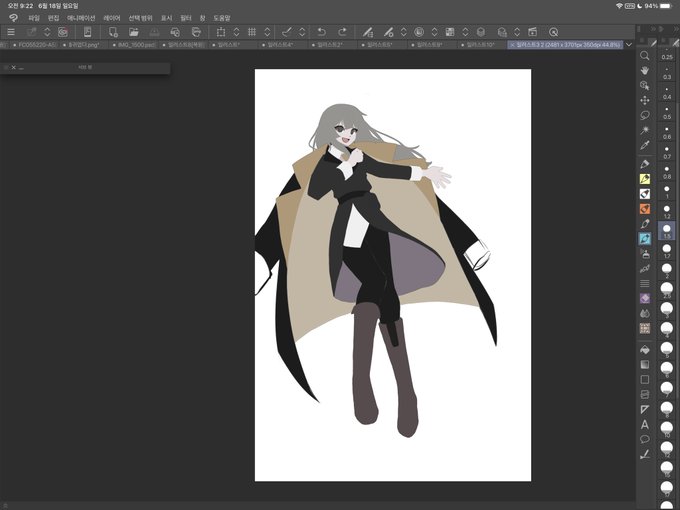Click the Open file folder icon
The image size is (680, 510).
132,32
